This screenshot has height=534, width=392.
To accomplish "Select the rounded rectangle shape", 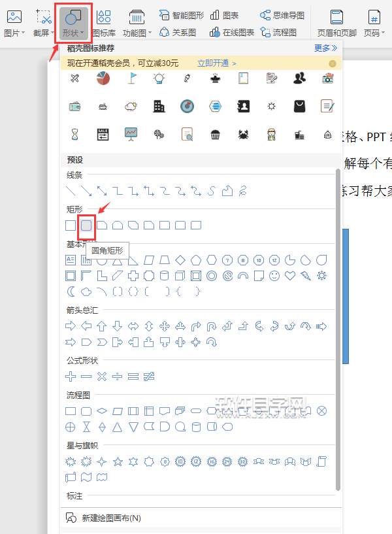I will coord(86,225).
